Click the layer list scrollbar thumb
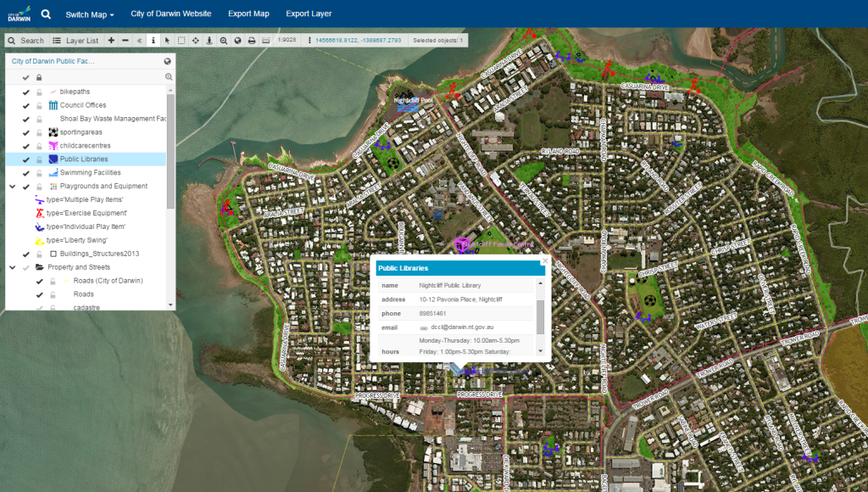Screen dimensions: 868x492 point(170,151)
